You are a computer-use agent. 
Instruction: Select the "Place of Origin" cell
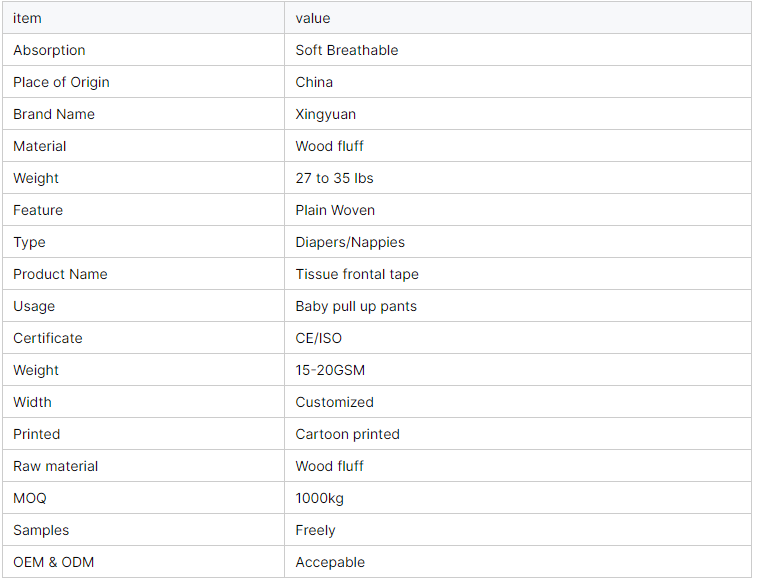(61, 82)
